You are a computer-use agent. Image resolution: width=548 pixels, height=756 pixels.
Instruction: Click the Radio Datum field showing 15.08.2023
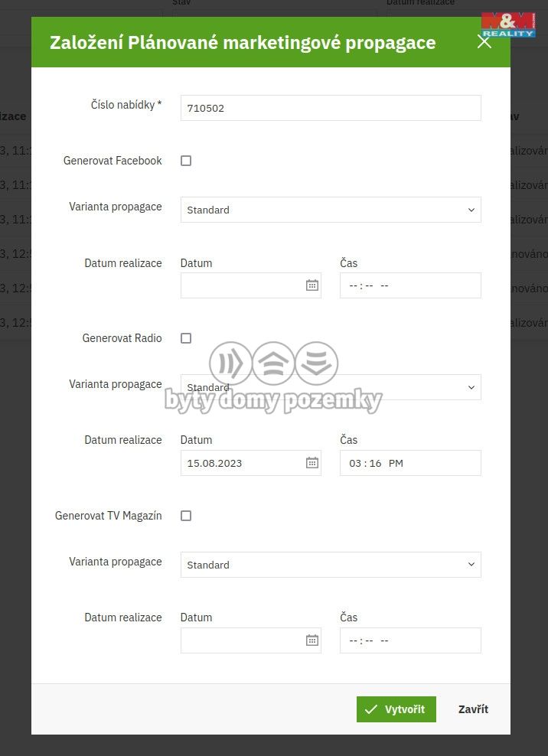(251, 463)
